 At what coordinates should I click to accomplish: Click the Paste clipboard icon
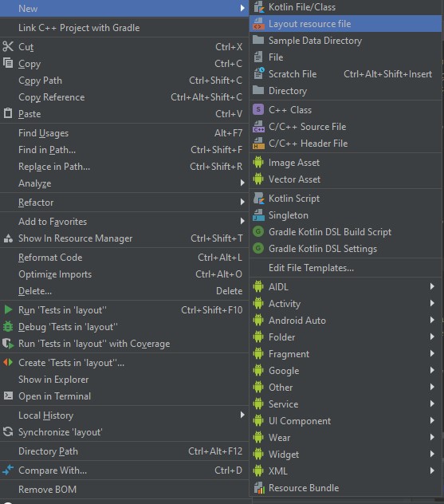click(8, 113)
